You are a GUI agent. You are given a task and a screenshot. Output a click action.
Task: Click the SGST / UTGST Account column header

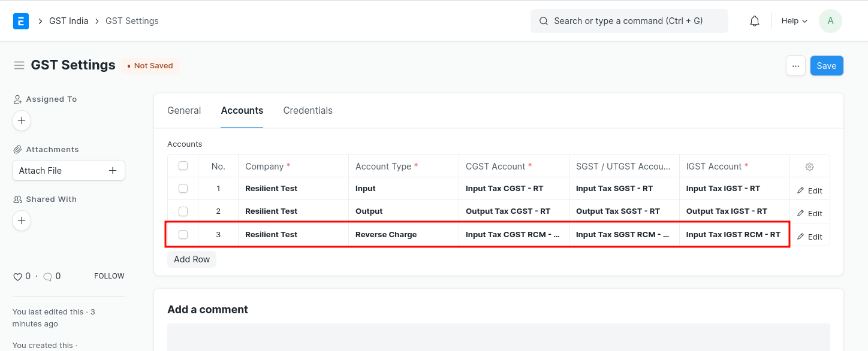click(624, 166)
